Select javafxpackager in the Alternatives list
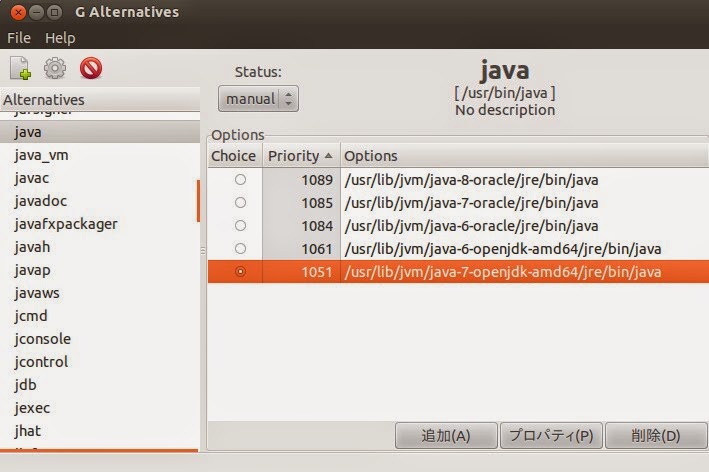Image resolution: width=709 pixels, height=472 pixels. click(x=99, y=224)
